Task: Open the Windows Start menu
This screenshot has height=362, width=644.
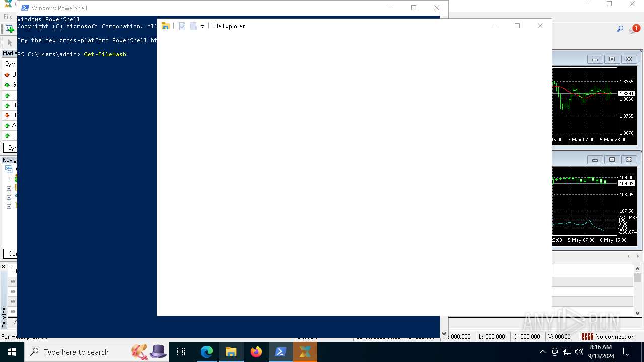Action: point(12,352)
